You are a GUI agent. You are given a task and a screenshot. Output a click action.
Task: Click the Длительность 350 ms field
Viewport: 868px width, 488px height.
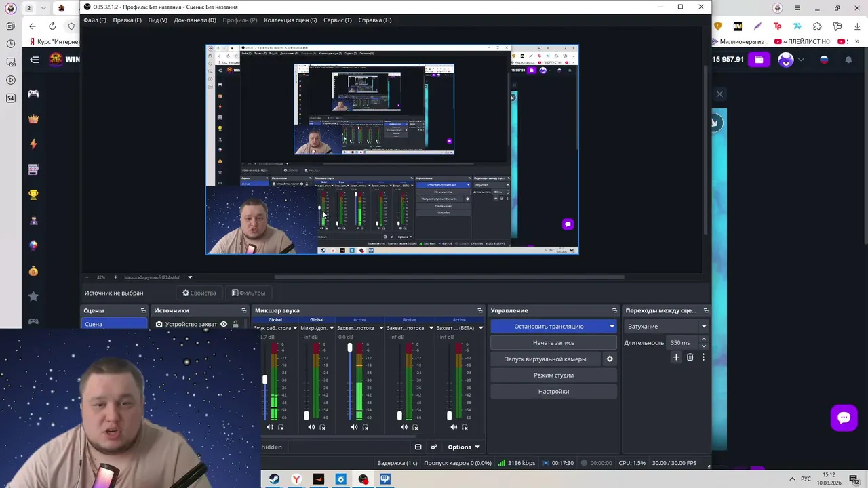click(684, 343)
